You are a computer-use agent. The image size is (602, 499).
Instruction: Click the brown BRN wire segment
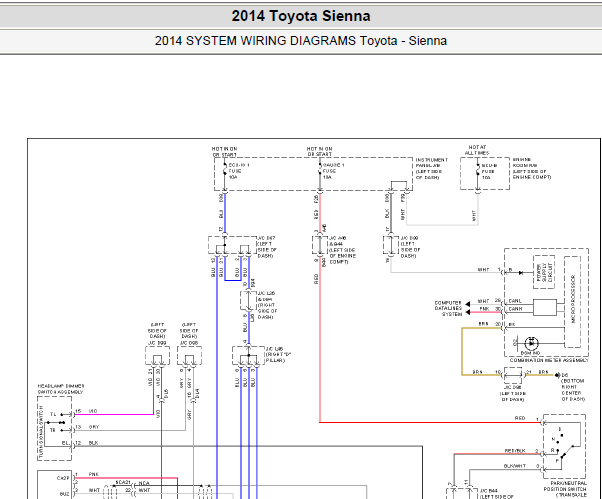(x=462, y=351)
